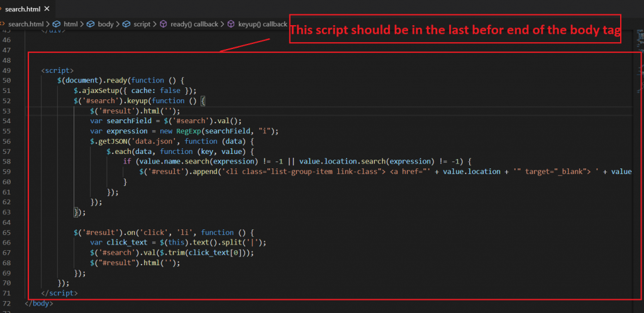This screenshot has height=313, width=644.
Task: Click the body element cube icon in breadcrumb
Action: point(91,24)
